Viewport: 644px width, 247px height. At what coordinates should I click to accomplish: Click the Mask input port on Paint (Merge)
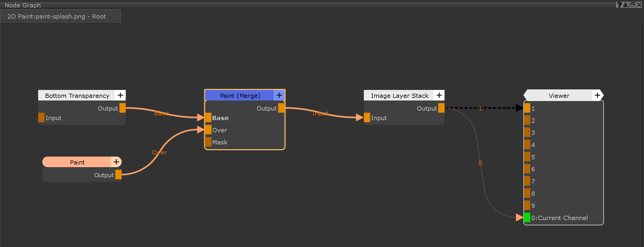[208, 142]
